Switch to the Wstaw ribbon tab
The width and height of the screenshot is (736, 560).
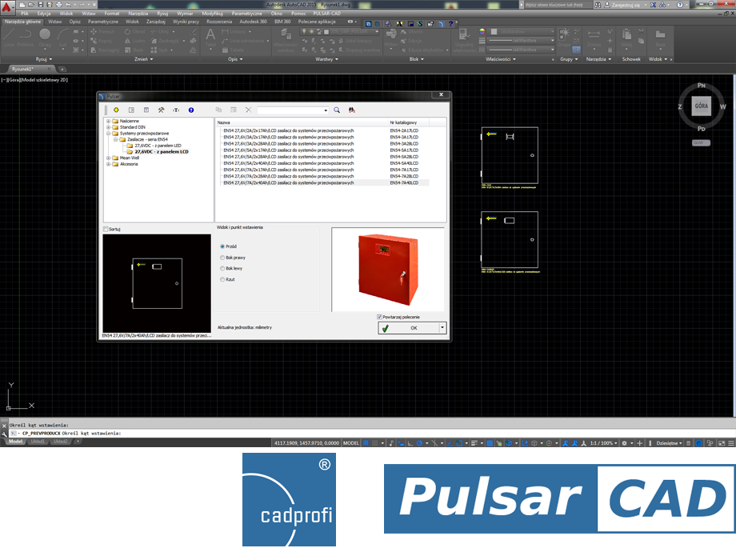55,22
